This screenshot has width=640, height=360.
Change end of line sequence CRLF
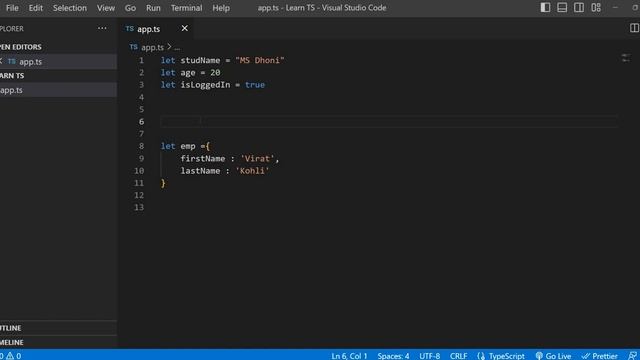click(458, 356)
